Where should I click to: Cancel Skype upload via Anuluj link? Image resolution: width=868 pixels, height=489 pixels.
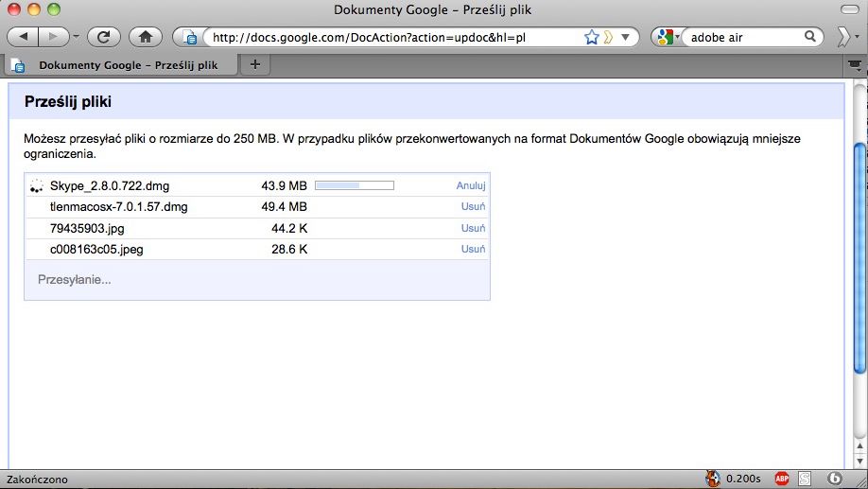click(471, 185)
